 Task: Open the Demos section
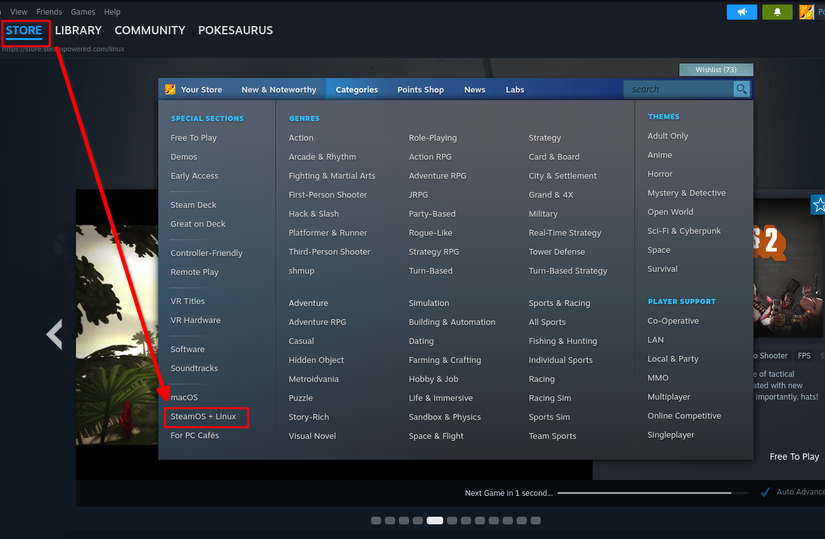tap(184, 157)
